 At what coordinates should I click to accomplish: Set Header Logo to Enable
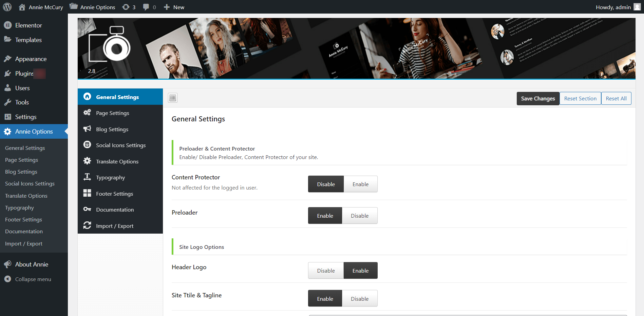(360, 271)
